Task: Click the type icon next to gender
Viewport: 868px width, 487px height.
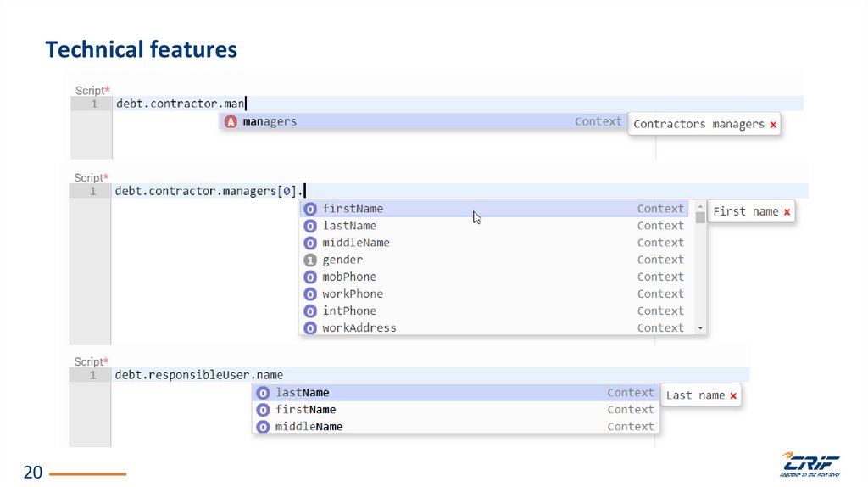Action: coord(310,260)
